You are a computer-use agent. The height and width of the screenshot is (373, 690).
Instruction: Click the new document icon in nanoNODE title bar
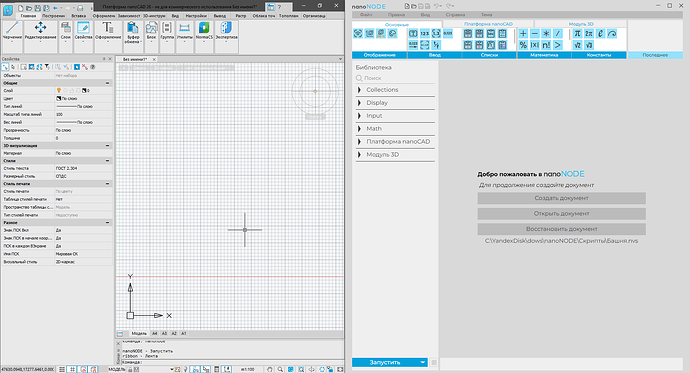pyautogui.click(x=407, y=6)
